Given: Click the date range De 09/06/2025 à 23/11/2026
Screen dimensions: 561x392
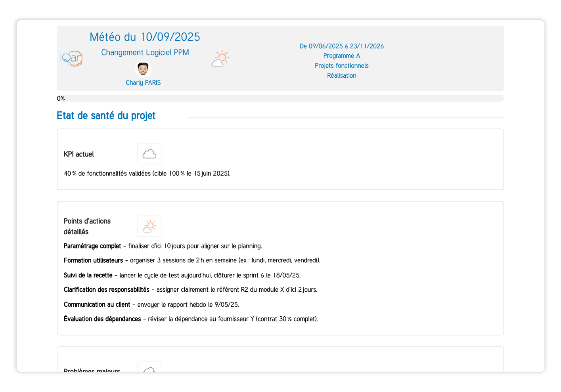Looking at the screenshot, I should coord(341,46).
